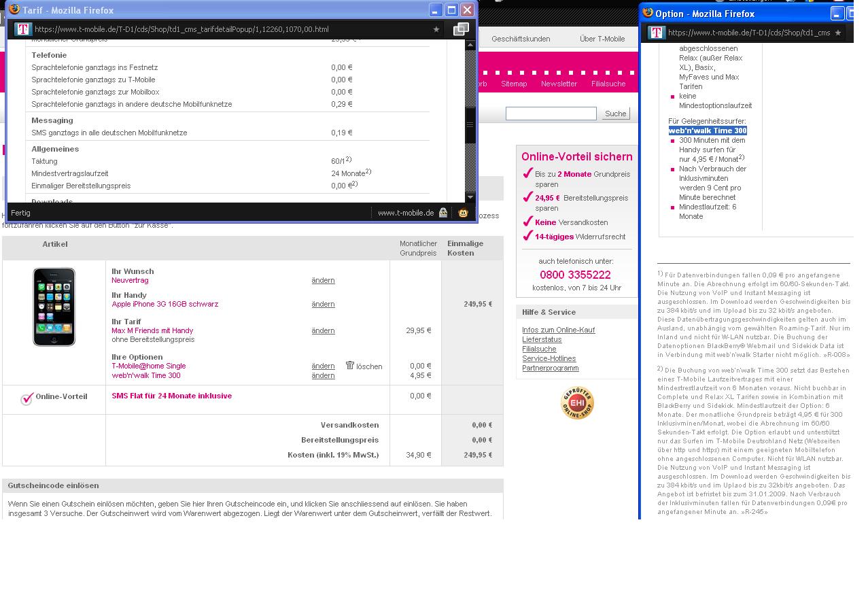Click the padlock icon in Tarif status bar
This screenshot has height=601, width=868.
(x=443, y=213)
